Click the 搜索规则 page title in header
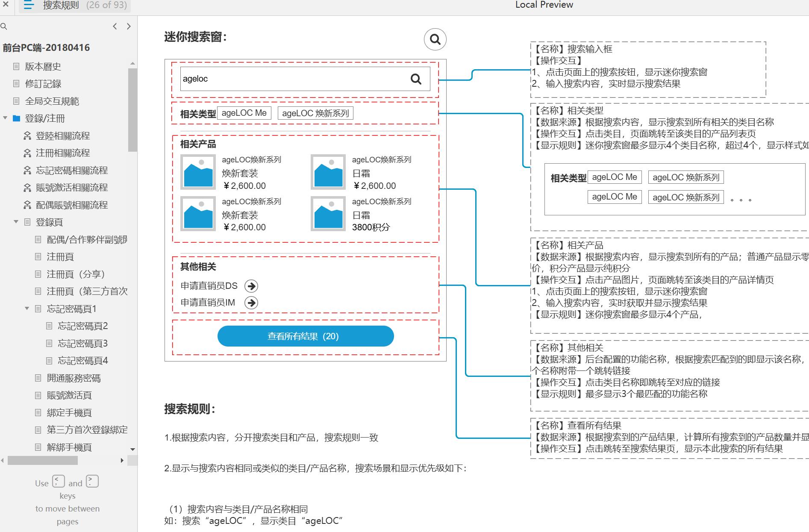Screen dimensions: 809x532 [x=61, y=5]
